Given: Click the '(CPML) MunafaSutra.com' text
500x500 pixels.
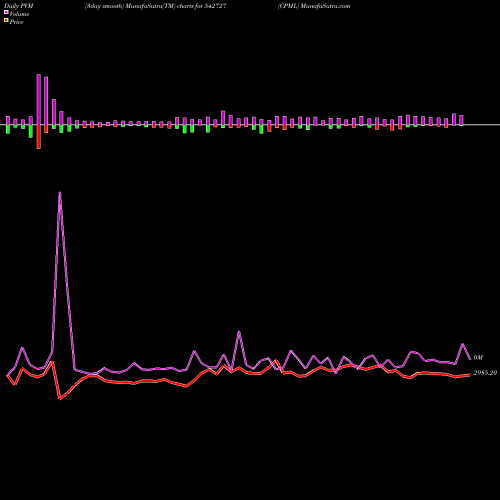Looking at the screenshot, I should (314, 6).
